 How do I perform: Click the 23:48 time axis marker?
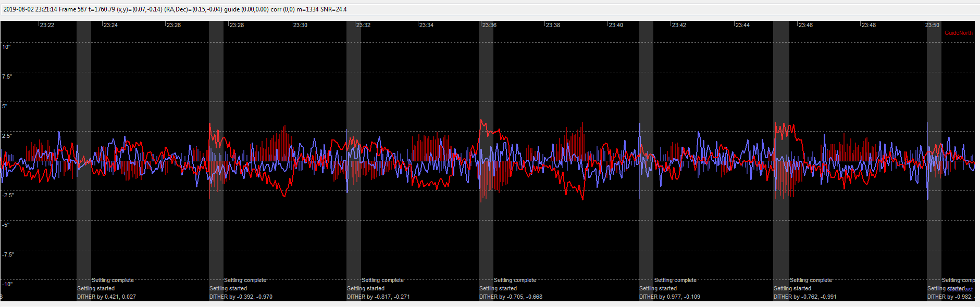pos(869,25)
